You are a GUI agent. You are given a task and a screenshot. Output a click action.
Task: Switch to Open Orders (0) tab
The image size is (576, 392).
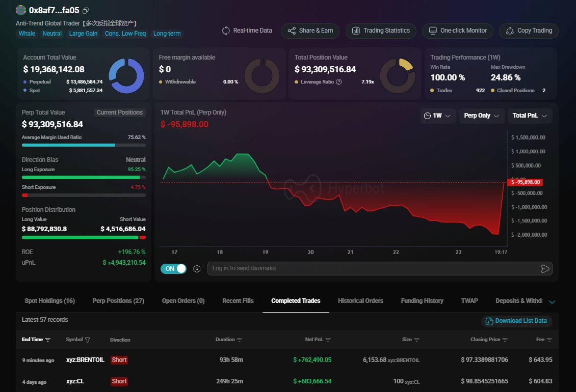click(x=184, y=301)
